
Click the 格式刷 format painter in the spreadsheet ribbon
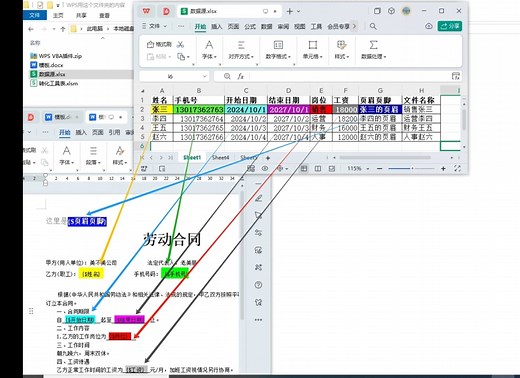pyautogui.click(x=159, y=44)
